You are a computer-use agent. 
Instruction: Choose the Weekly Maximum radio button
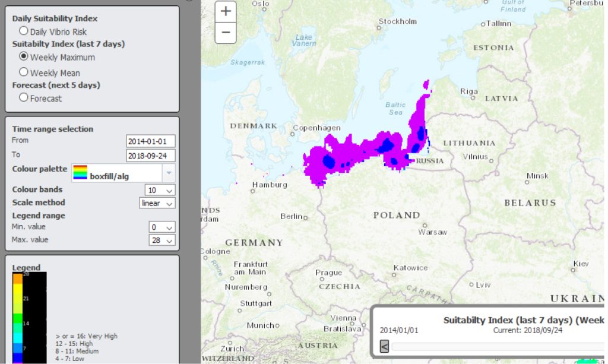pos(24,56)
